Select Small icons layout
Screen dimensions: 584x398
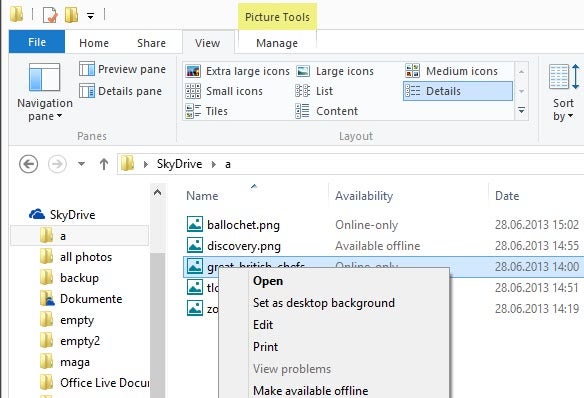(224, 91)
